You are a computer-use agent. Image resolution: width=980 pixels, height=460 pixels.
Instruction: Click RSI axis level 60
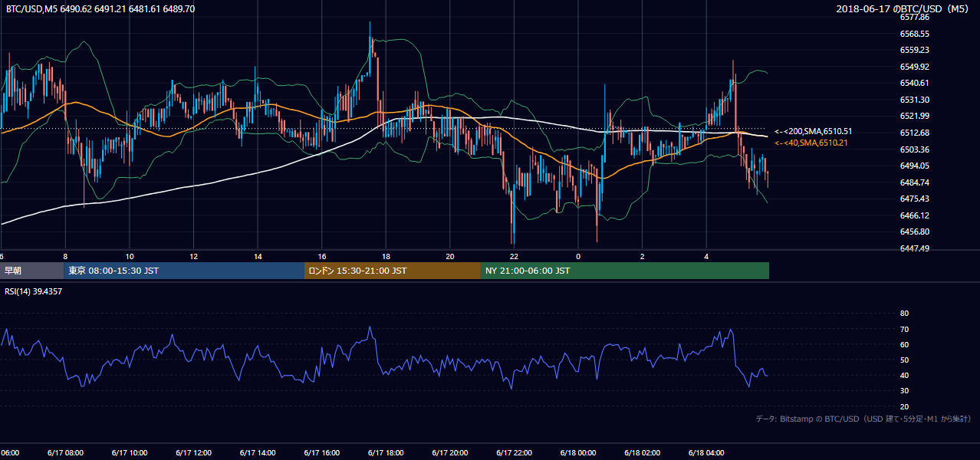point(904,344)
